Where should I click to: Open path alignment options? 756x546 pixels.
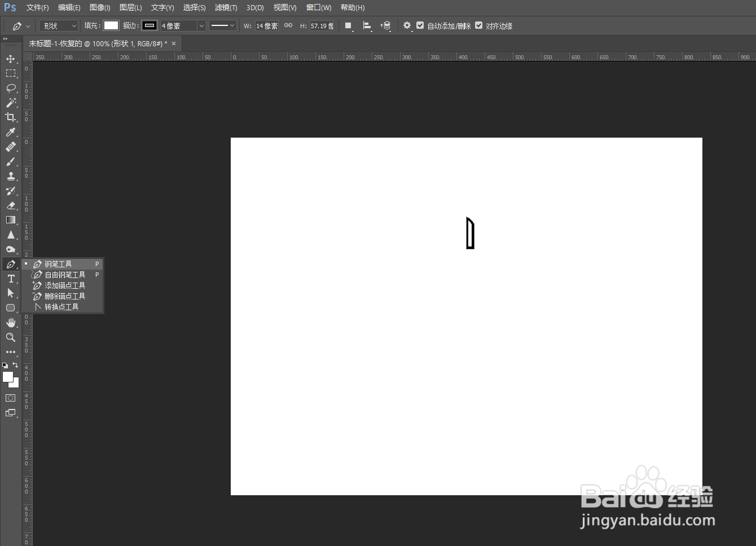[367, 26]
